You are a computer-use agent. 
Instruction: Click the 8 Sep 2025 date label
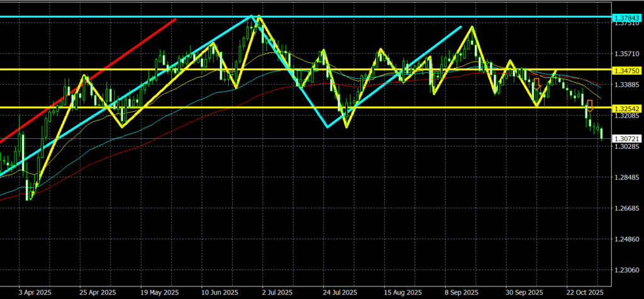(x=462, y=292)
